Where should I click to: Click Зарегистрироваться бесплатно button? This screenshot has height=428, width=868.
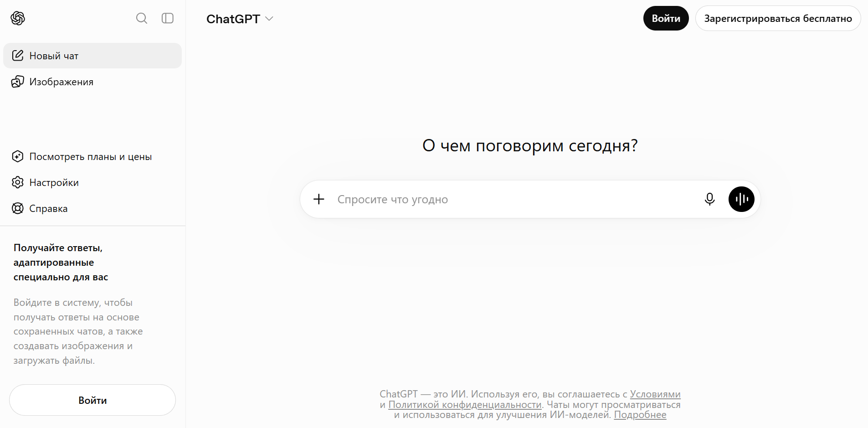[x=778, y=18]
